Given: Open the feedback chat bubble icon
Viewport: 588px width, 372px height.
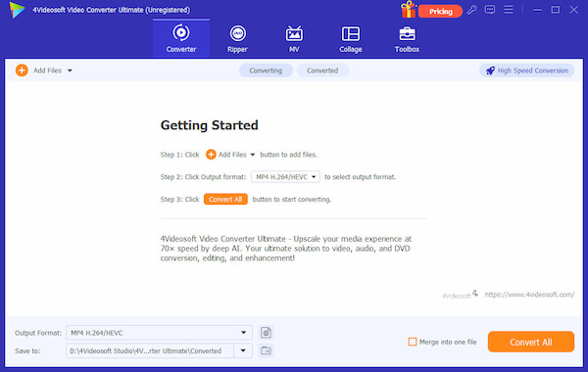Looking at the screenshot, I should 490,10.
